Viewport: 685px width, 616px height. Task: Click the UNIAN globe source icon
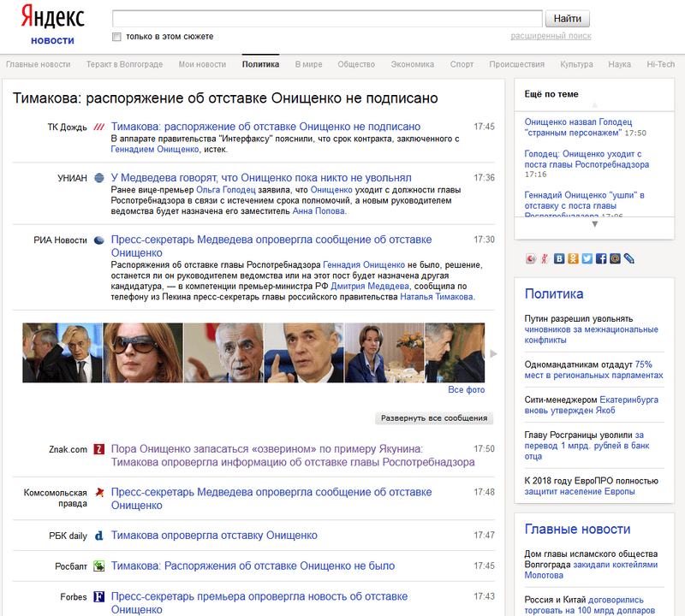pos(99,178)
